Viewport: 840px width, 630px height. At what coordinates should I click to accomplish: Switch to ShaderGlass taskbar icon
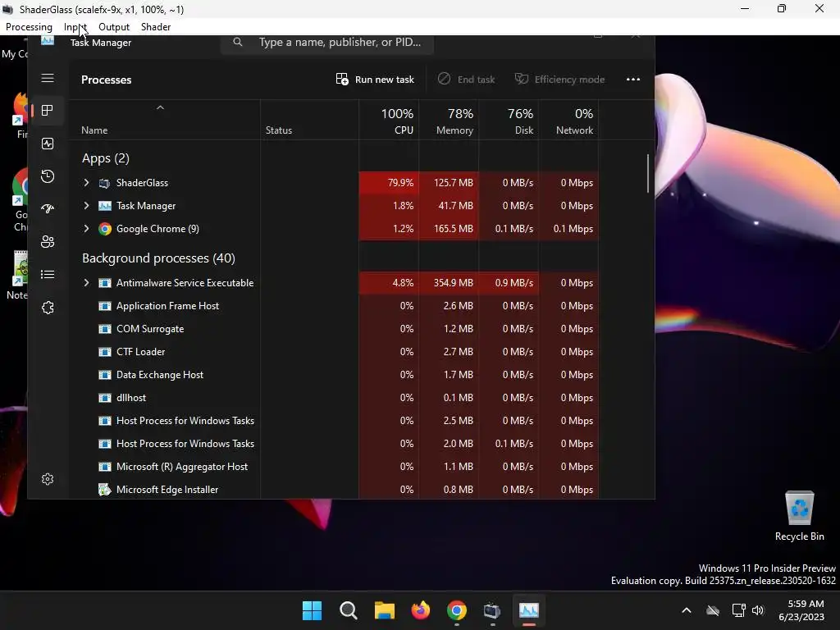492,610
